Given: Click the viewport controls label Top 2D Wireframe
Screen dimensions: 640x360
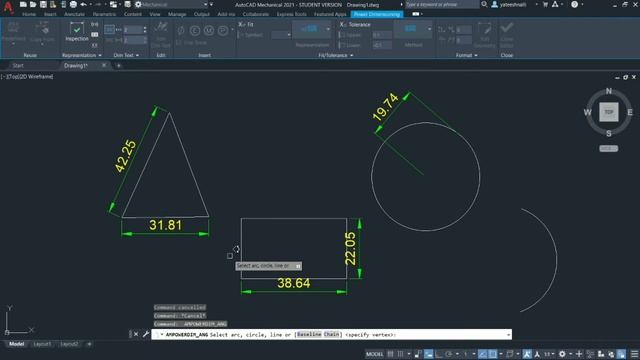Looking at the screenshot, I should click(27, 77).
